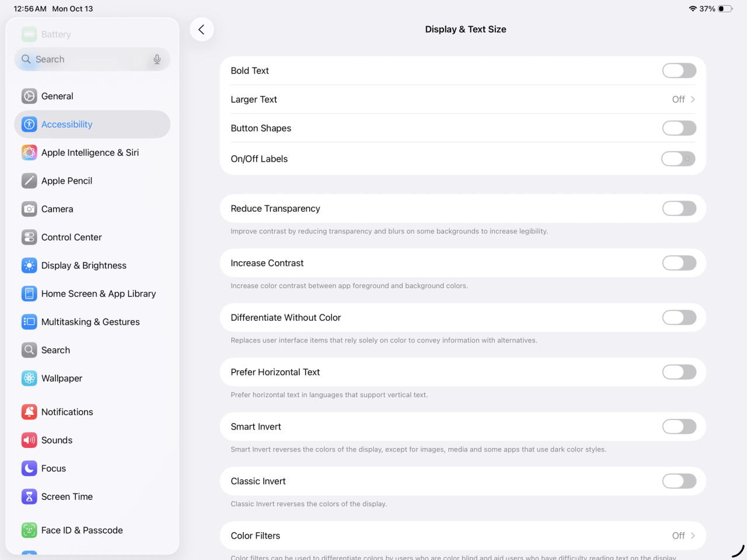
Task: Tap the Apple Intelligence & Siri icon
Action: [29, 152]
